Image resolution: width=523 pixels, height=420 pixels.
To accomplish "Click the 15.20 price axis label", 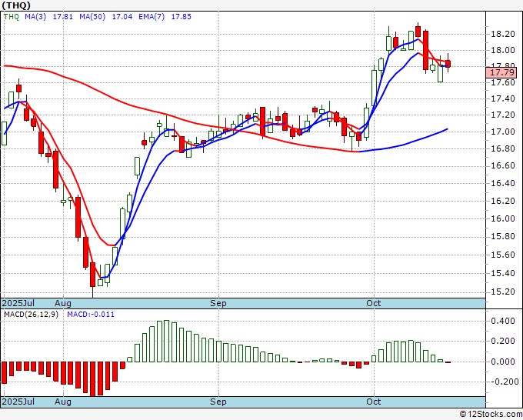I will tap(502, 292).
